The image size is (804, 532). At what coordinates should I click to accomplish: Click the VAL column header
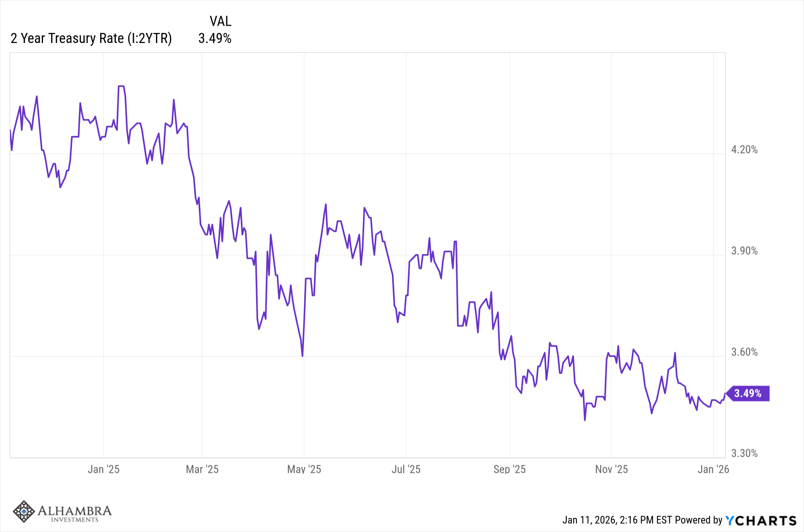pyautogui.click(x=220, y=21)
